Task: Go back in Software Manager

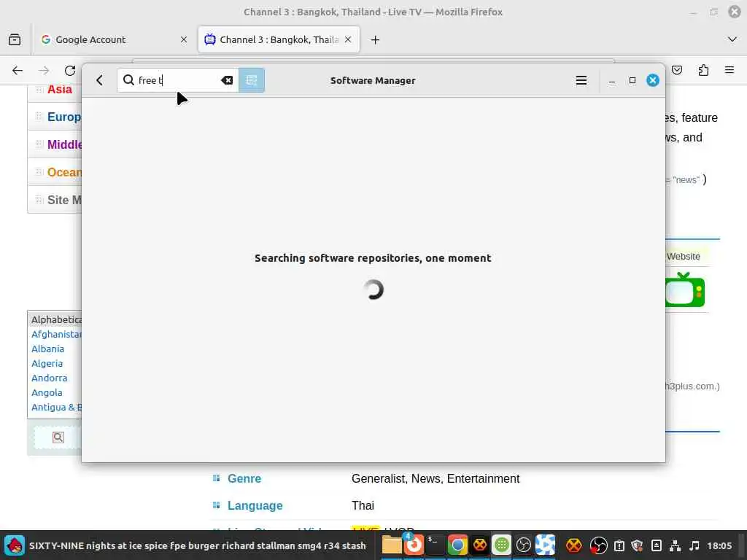Action: 99,80
